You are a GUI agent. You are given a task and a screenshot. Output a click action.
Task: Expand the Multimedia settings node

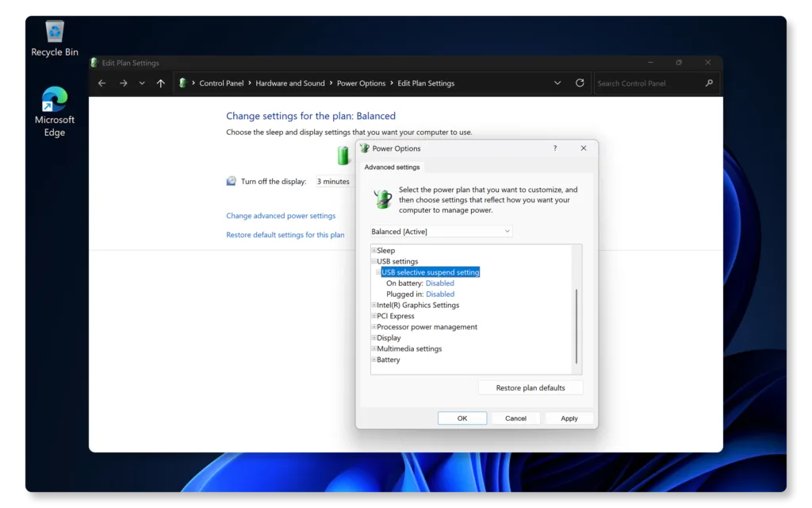click(x=374, y=348)
